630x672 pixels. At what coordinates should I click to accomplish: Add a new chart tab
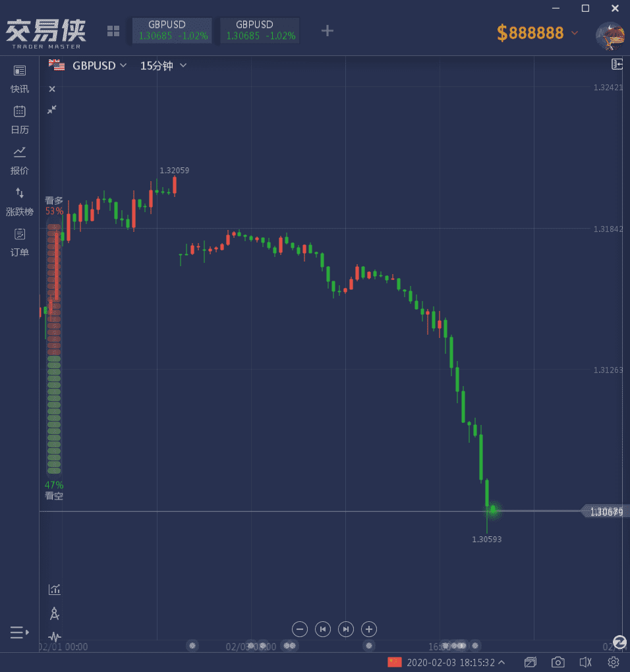coord(327,30)
